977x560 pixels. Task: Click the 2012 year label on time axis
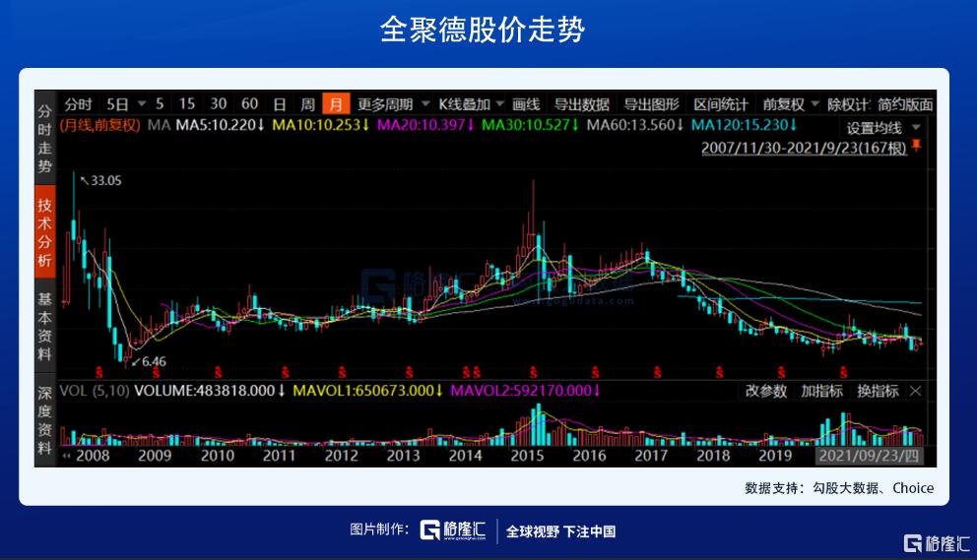coord(341,456)
